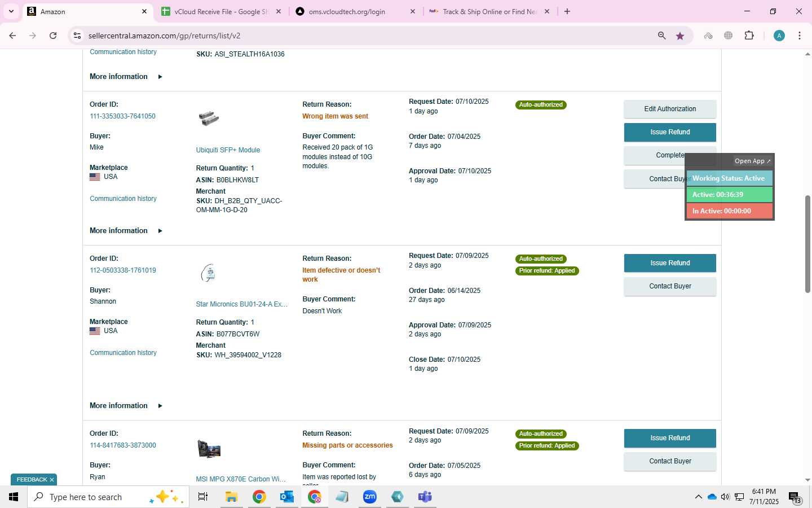
Task: Click the zoom magnifier icon in the address bar
Action: [x=662, y=36]
